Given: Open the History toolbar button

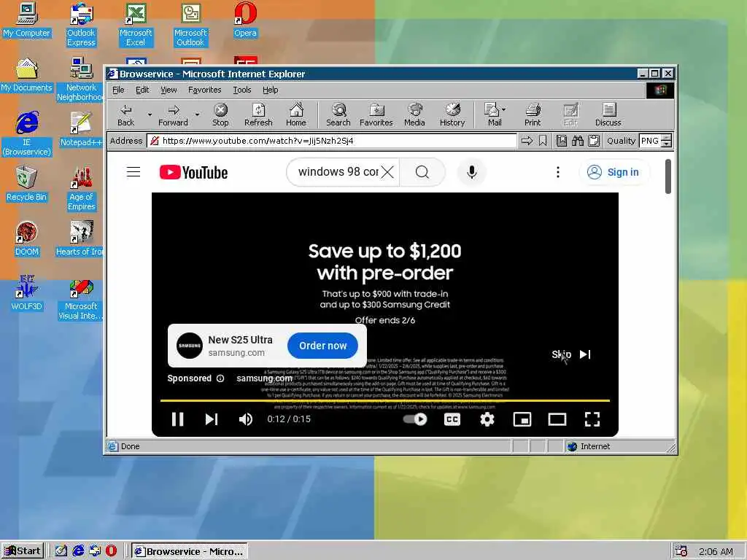Looking at the screenshot, I should 452,115.
